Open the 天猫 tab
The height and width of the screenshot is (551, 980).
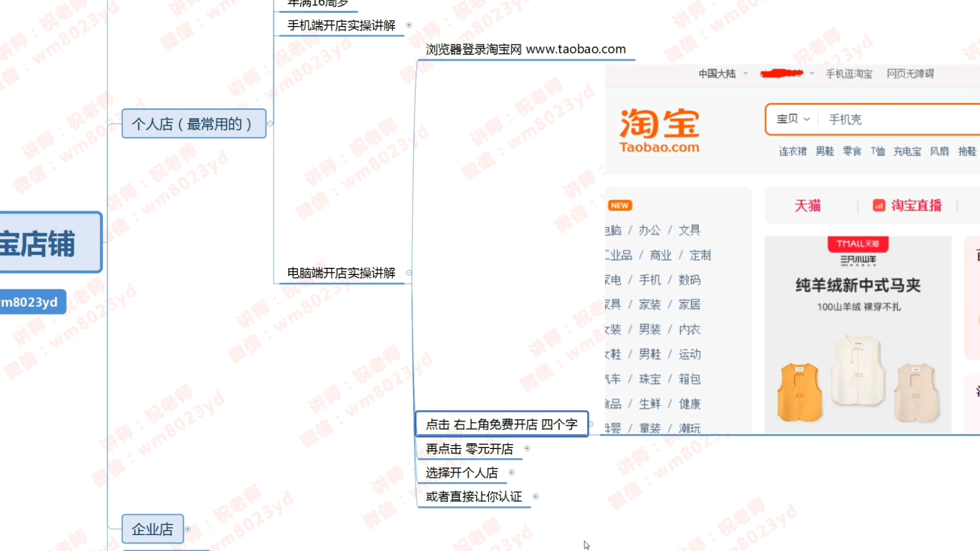pos(807,206)
